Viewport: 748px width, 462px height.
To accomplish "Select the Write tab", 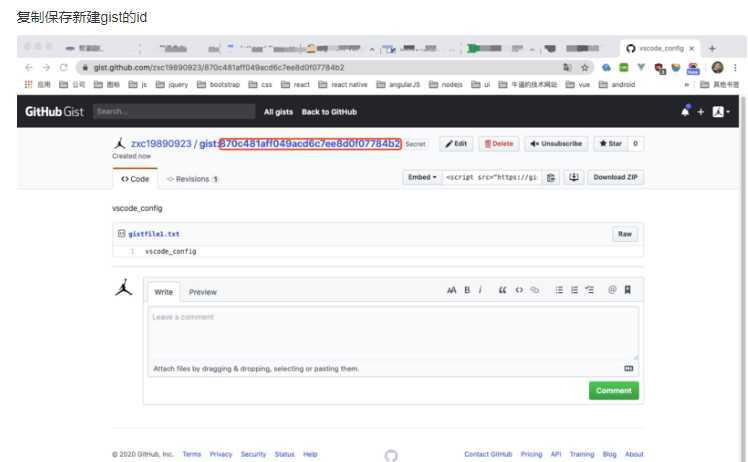I will [x=164, y=292].
